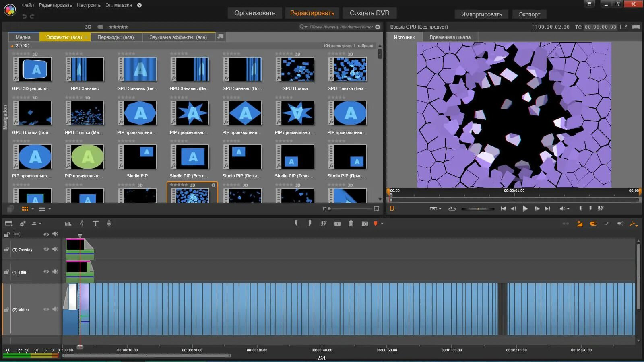Switch to Временная шкала preview tab
Screen dimensions: 644x362
(x=450, y=37)
